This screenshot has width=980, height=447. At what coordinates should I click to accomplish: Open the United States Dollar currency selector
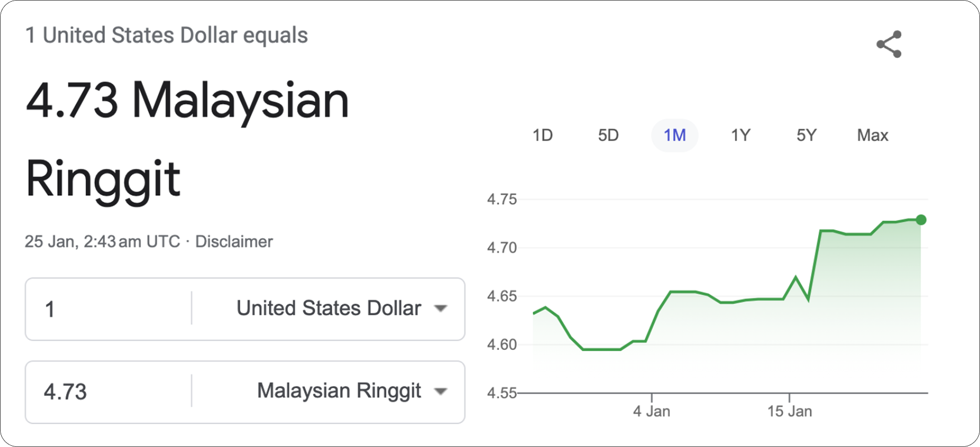328,308
